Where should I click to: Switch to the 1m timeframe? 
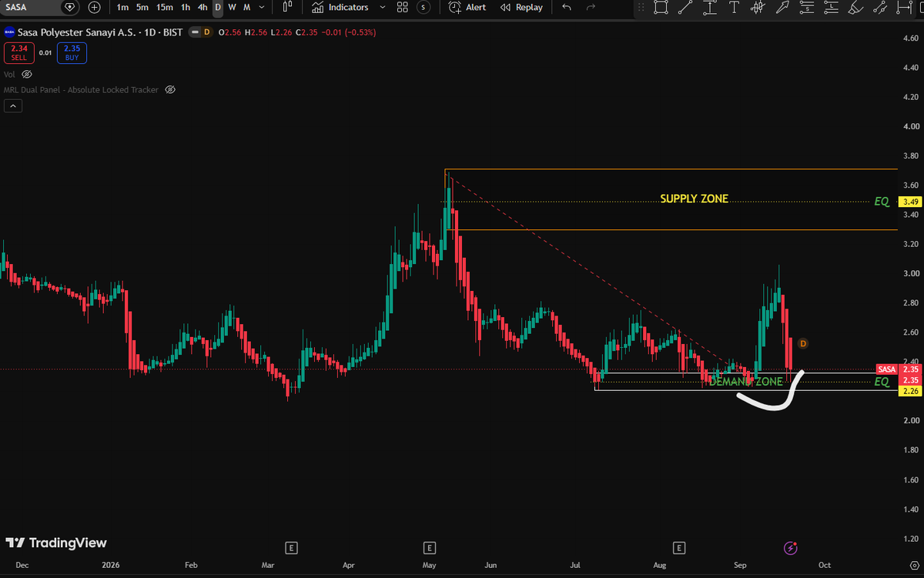pyautogui.click(x=122, y=7)
